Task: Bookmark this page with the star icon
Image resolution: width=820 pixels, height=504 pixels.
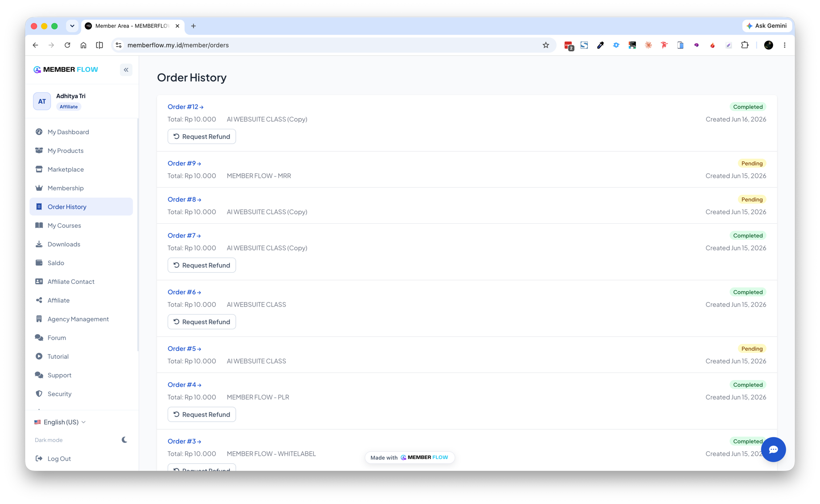Action: (545, 45)
